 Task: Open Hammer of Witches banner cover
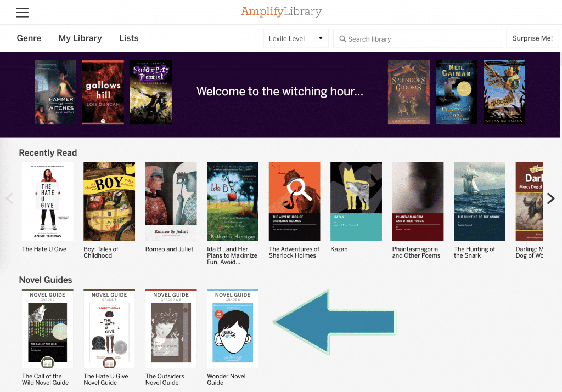pos(55,92)
